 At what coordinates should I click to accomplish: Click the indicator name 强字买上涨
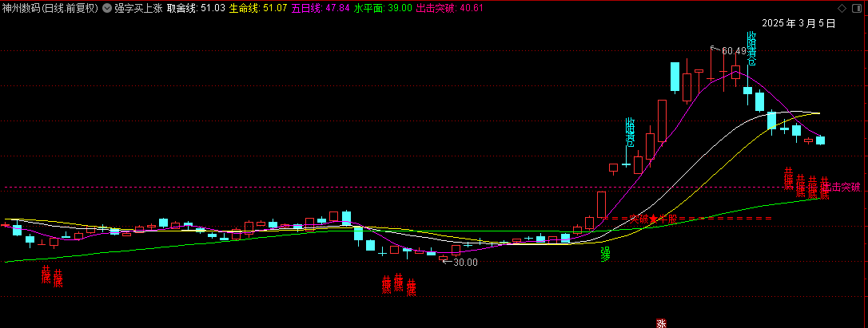coord(138,8)
